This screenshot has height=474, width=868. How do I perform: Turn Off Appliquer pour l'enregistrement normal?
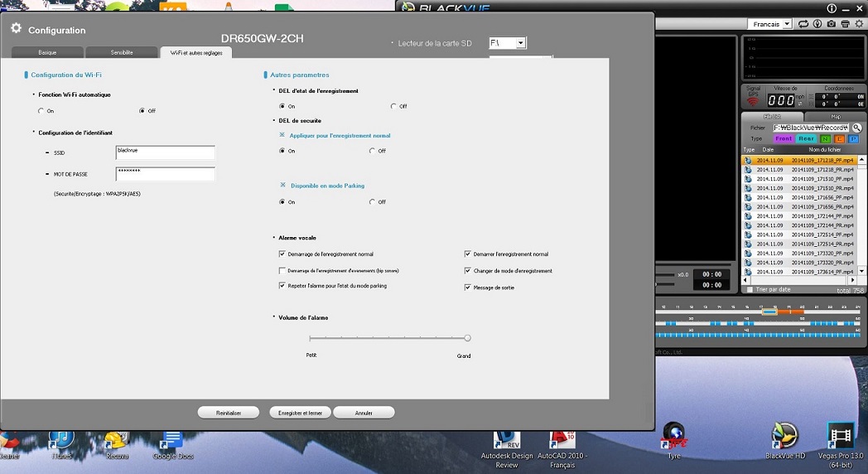(x=372, y=151)
